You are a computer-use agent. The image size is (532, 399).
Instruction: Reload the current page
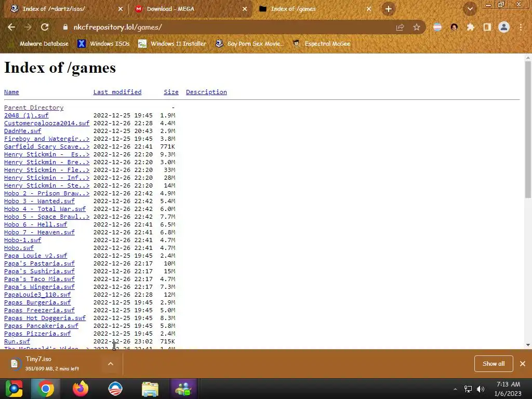(x=45, y=27)
